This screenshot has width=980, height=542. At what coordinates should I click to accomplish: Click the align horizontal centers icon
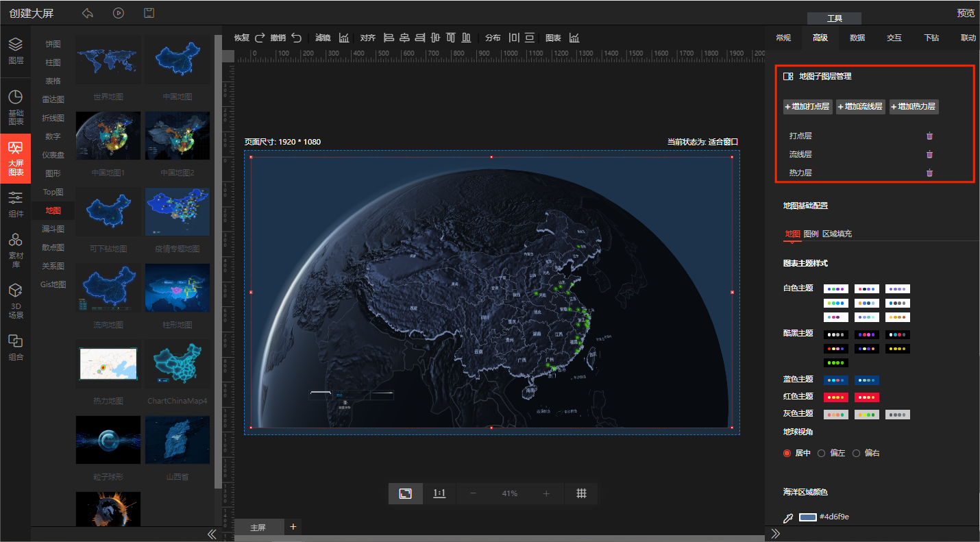[x=404, y=38]
